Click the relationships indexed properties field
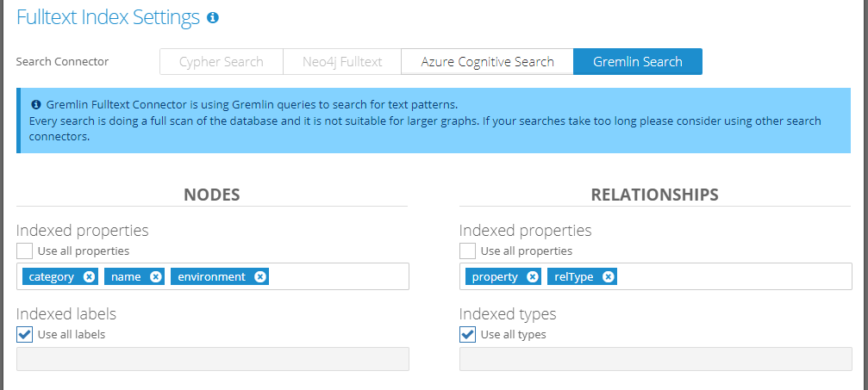868x390 pixels. click(x=733, y=276)
